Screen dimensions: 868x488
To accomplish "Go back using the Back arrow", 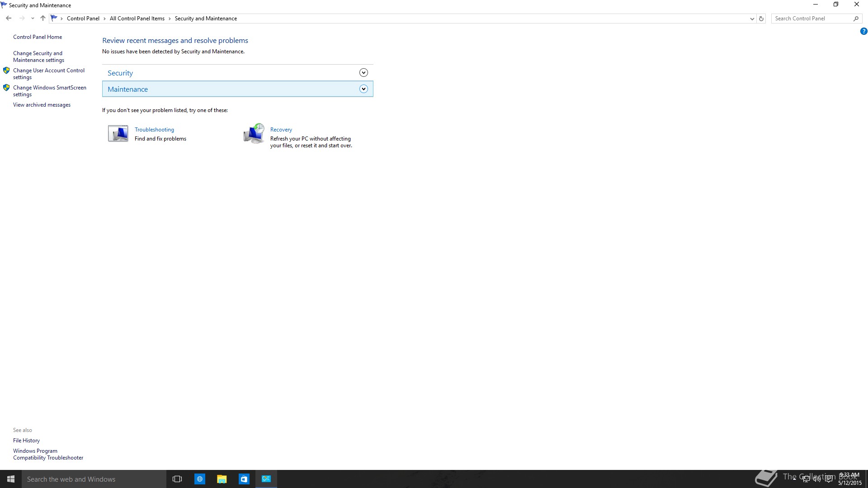I will (9, 18).
